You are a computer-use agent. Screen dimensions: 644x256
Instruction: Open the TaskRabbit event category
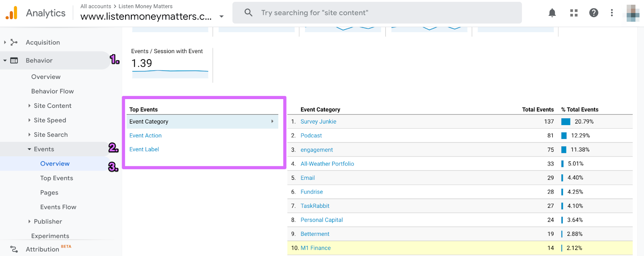point(315,206)
